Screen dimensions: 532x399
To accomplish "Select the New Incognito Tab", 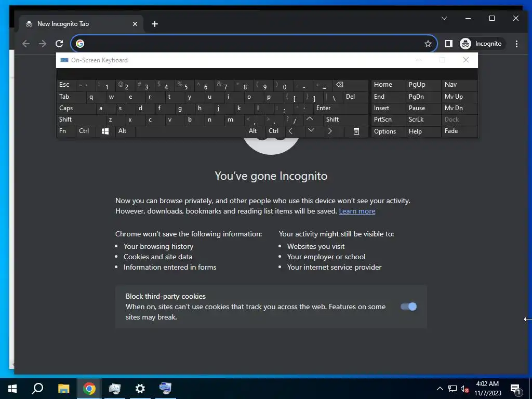I will 82,24.
